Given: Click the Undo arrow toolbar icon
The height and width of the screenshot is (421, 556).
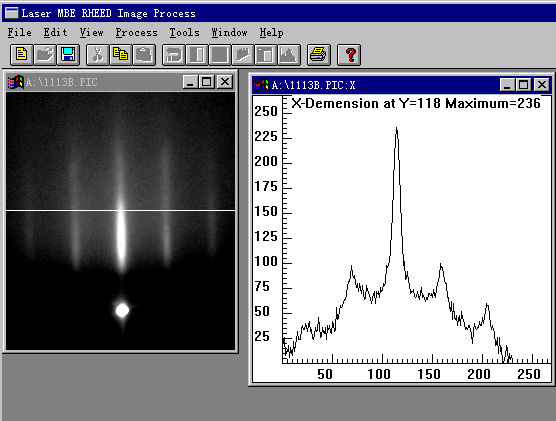Looking at the screenshot, I should click(x=173, y=55).
